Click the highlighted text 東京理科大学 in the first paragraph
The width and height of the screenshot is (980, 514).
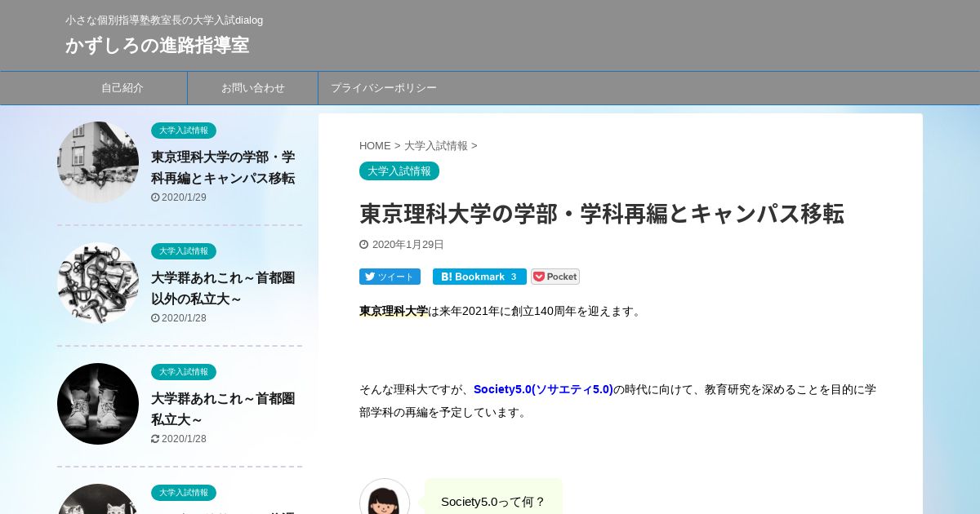coord(394,311)
